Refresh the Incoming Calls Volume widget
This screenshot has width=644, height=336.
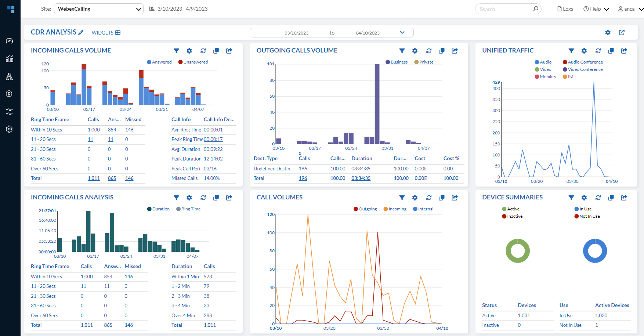203,51
